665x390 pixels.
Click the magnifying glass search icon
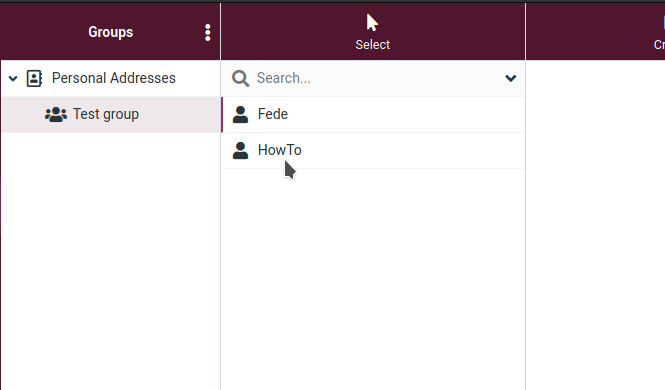(240, 78)
